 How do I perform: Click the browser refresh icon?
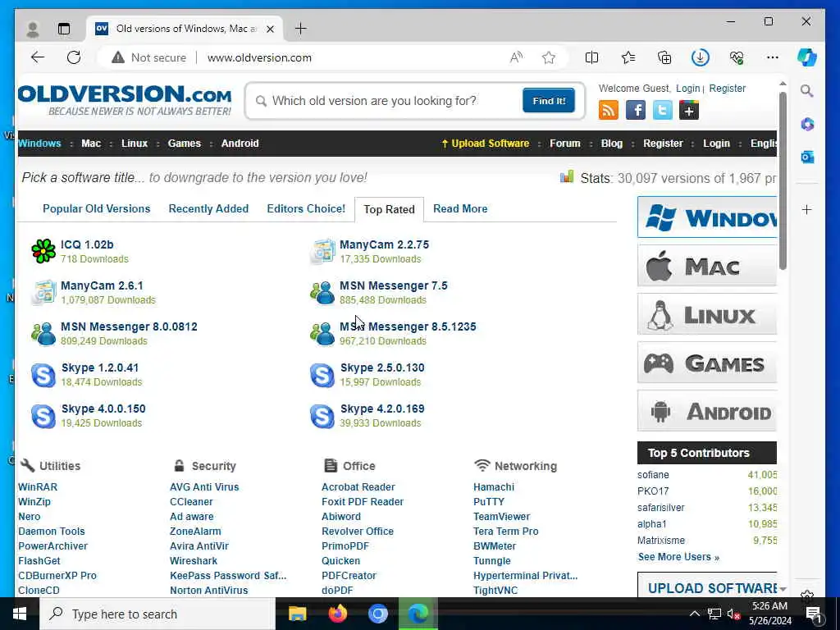click(x=74, y=57)
